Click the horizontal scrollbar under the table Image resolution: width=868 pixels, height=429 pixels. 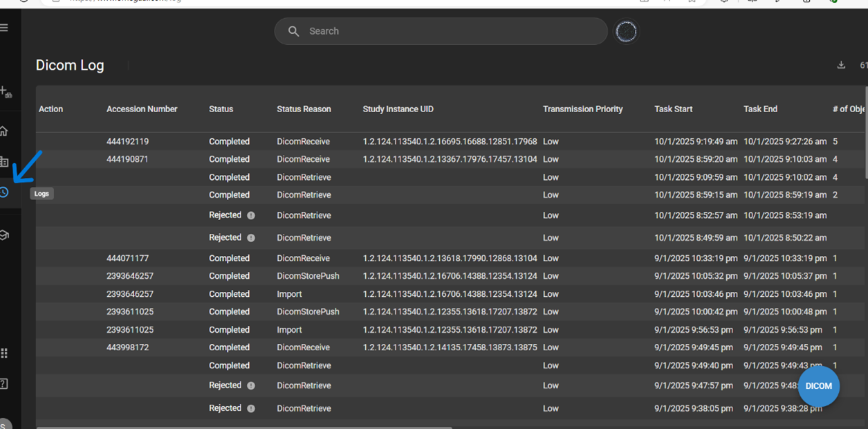(243, 427)
